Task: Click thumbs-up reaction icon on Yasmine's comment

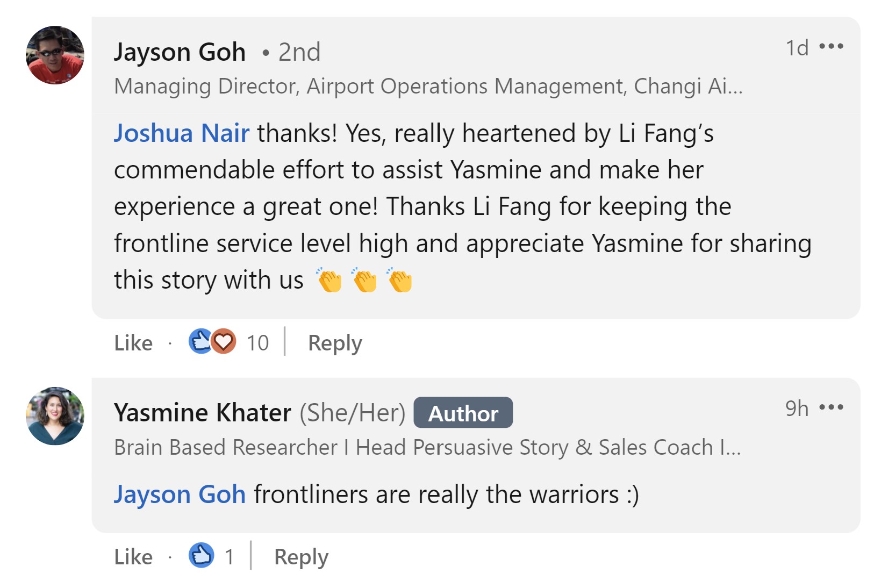Action: click(201, 555)
